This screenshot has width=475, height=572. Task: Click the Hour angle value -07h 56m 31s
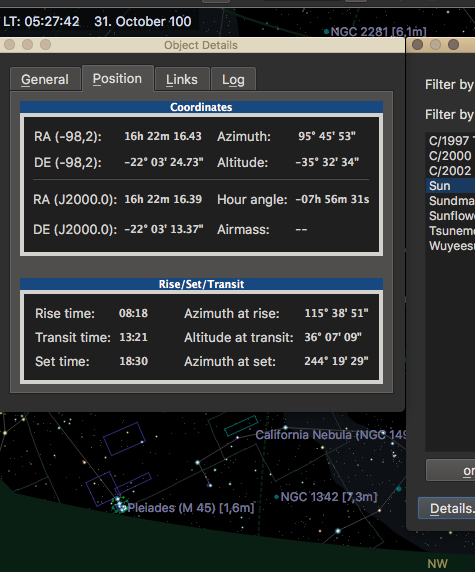click(x=332, y=199)
